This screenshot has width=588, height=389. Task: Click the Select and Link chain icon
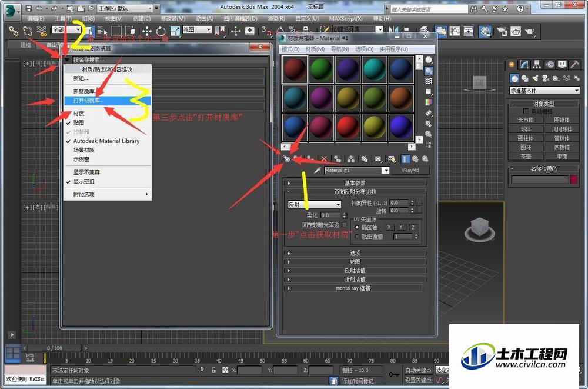pyautogui.click(x=14, y=31)
